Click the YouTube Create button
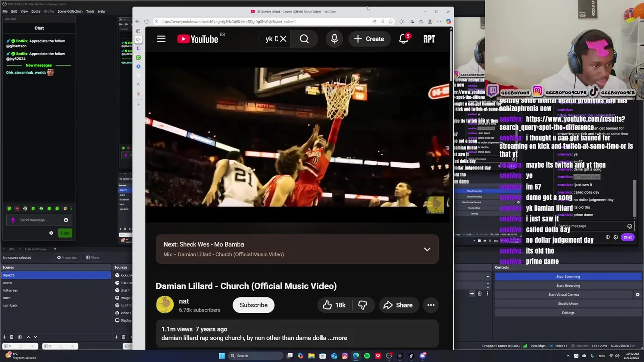This screenshot has height=362, width=644. (369, 39)
